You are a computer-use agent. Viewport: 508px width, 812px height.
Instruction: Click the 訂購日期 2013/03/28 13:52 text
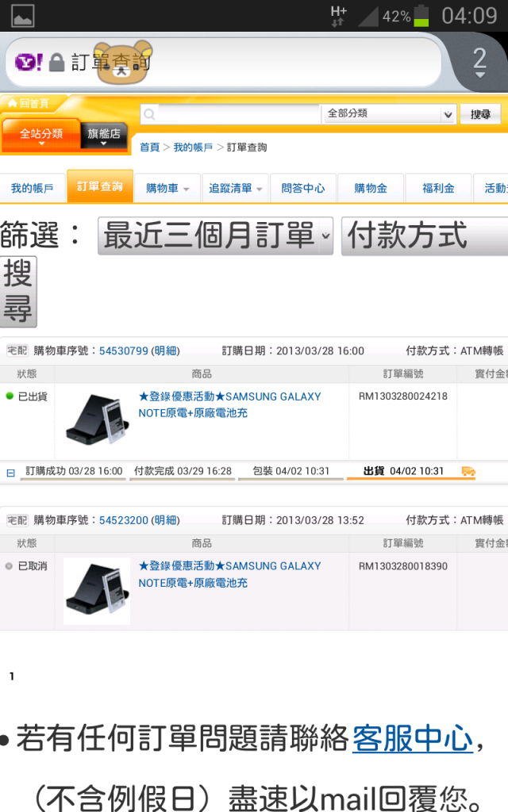tap(293, 520)
